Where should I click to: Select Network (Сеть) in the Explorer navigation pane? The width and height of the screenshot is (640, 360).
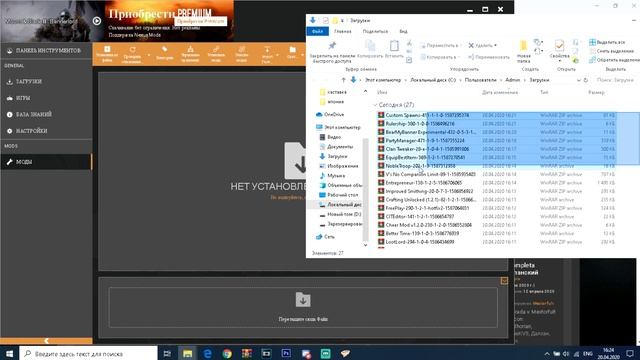(x=325, y=236)
